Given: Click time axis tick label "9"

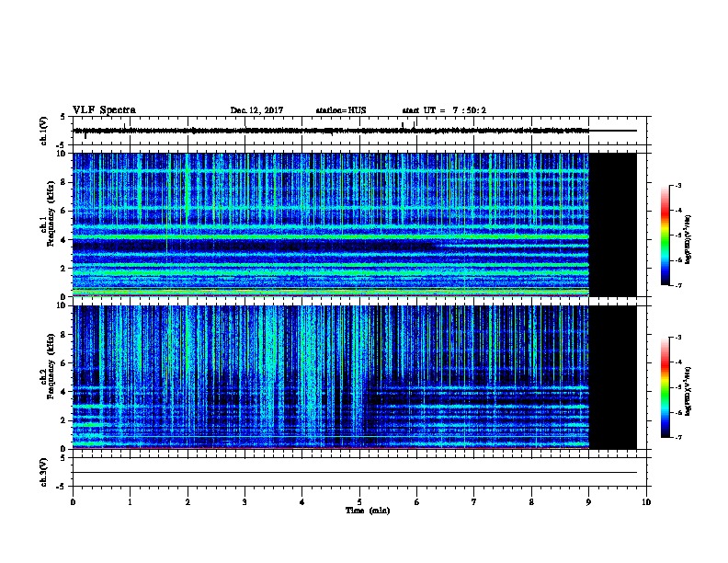Looking at the screenshot, I should 588,501.
